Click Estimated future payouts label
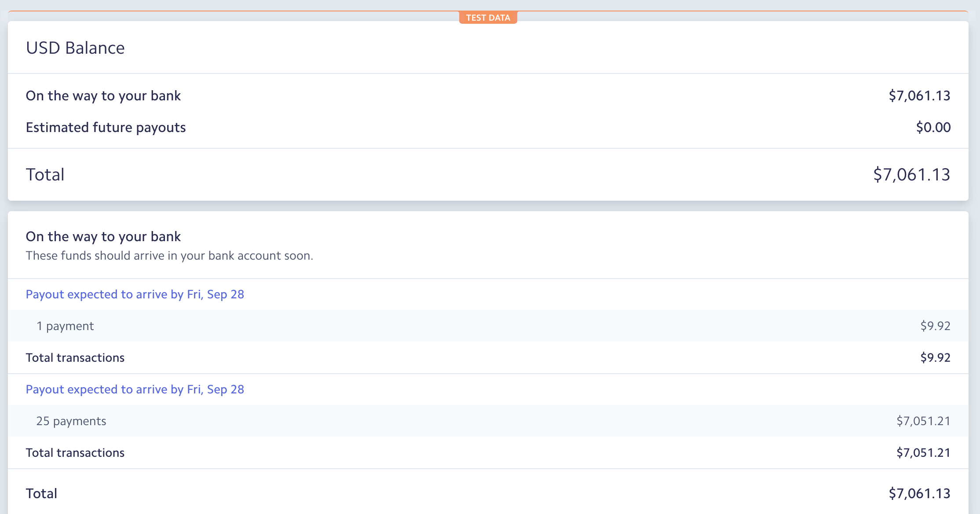Viewport: 980px width, 514px height. [x=106, y=128]
